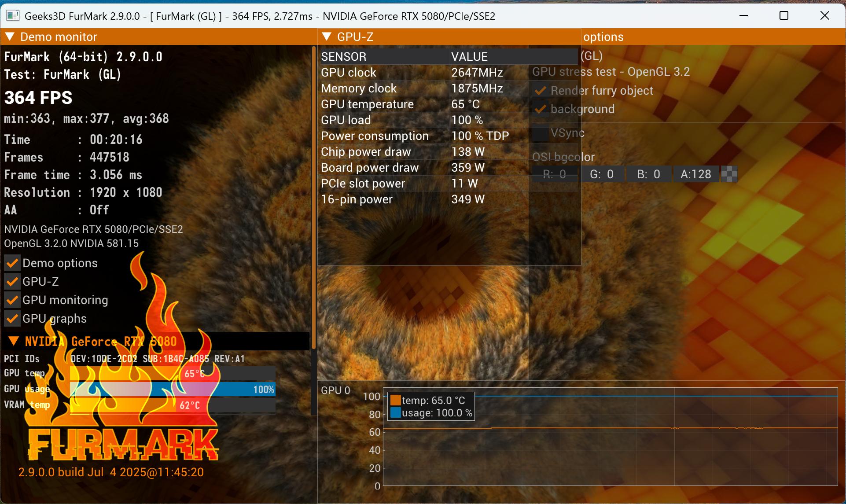The width and height of the screenshot is (846, 504).
Task: Maximize the FurMark window
Action: (x=783, y=16)
